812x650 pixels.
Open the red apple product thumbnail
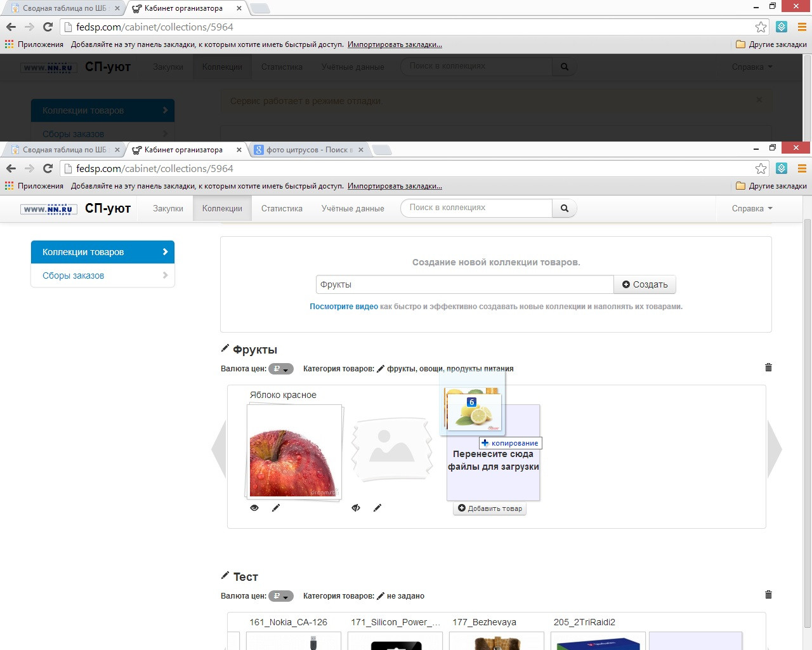coord(295,452)
